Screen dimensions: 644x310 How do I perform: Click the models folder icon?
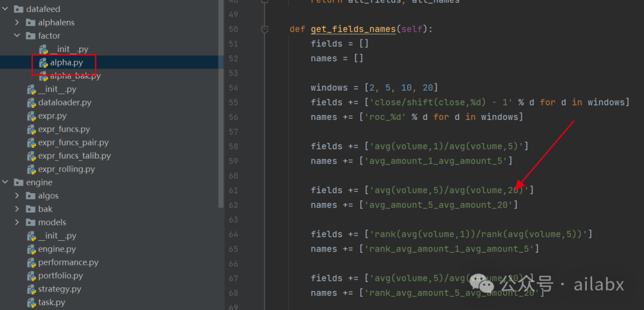[30, 222]
